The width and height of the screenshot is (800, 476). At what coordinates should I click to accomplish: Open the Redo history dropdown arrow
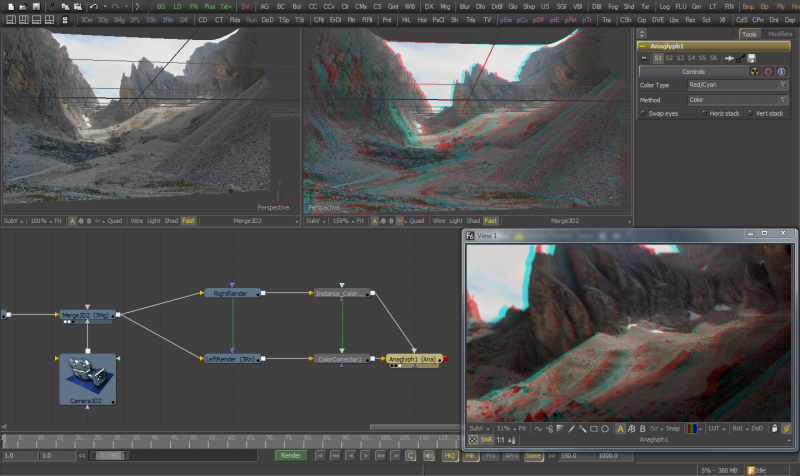tap(126, 7)
